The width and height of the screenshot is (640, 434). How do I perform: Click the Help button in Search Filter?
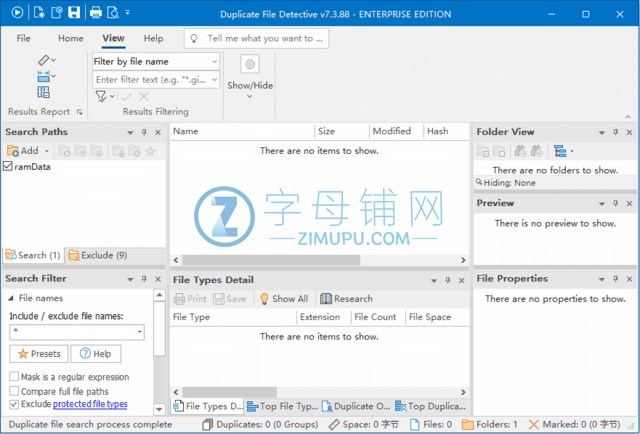[96, 354]
